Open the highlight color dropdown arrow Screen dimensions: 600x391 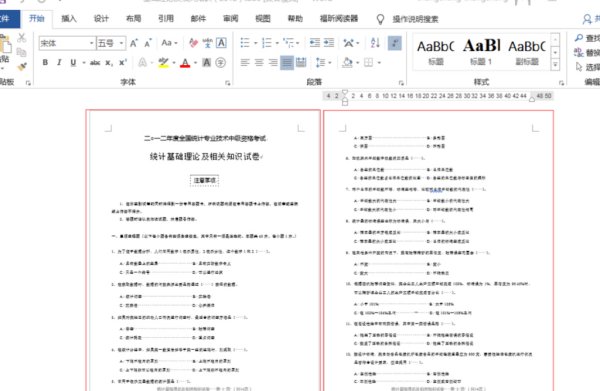174,63
